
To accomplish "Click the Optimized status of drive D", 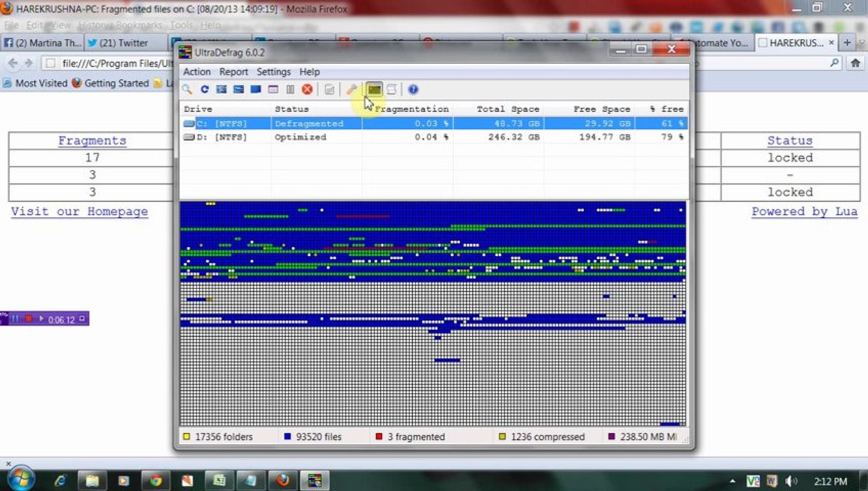I will (x=300, y=137).
